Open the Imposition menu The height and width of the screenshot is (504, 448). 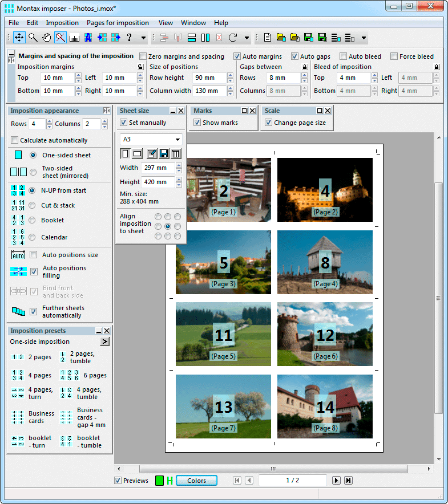[x=62, y=23]
